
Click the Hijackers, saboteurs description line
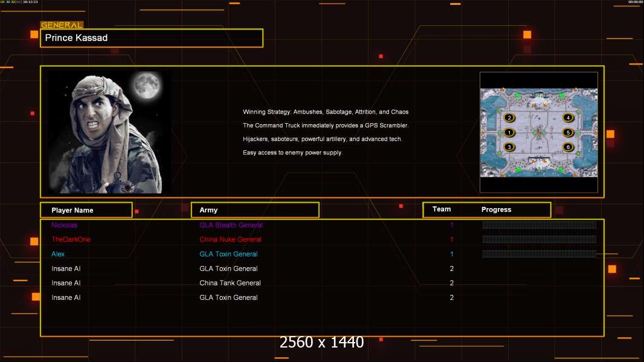click(323, 139)
